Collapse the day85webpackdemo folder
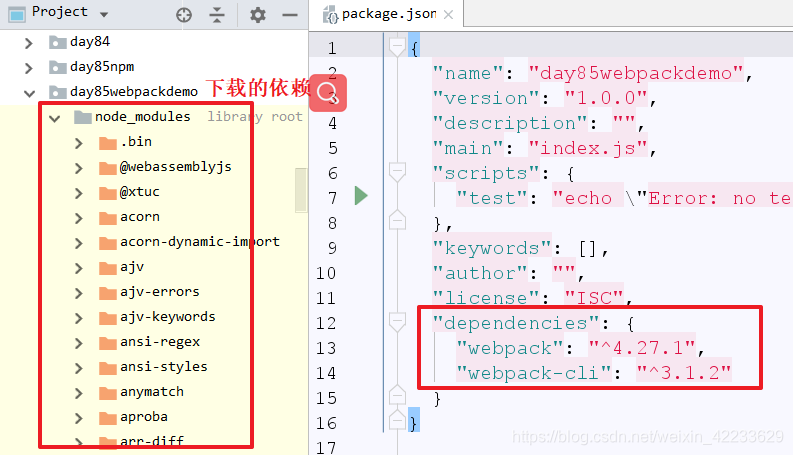 (x=30, y=93)
